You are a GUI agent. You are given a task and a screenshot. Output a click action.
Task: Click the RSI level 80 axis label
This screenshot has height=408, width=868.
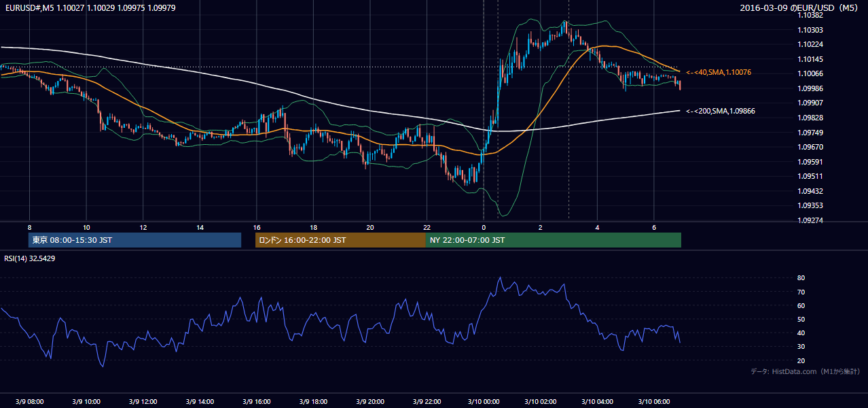coord(801,278)
